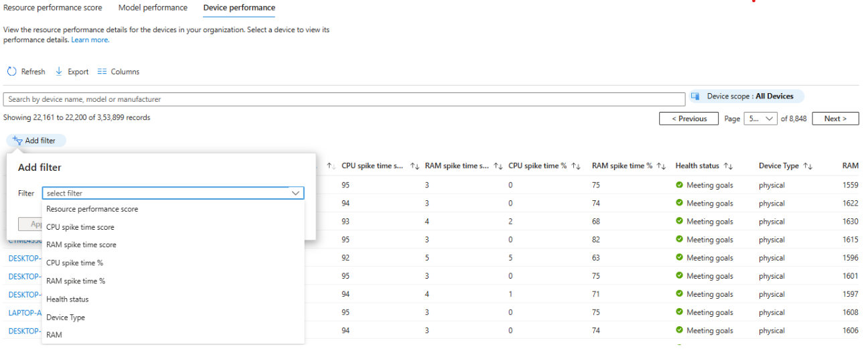Switch to Model performance tab
The image size is (868, 353).
point(153,8)
